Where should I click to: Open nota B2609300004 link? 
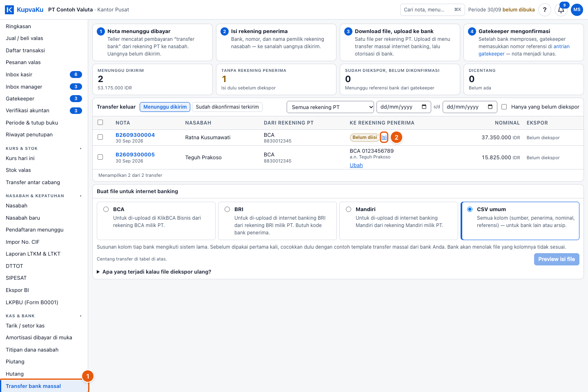[x=135, y=135]
